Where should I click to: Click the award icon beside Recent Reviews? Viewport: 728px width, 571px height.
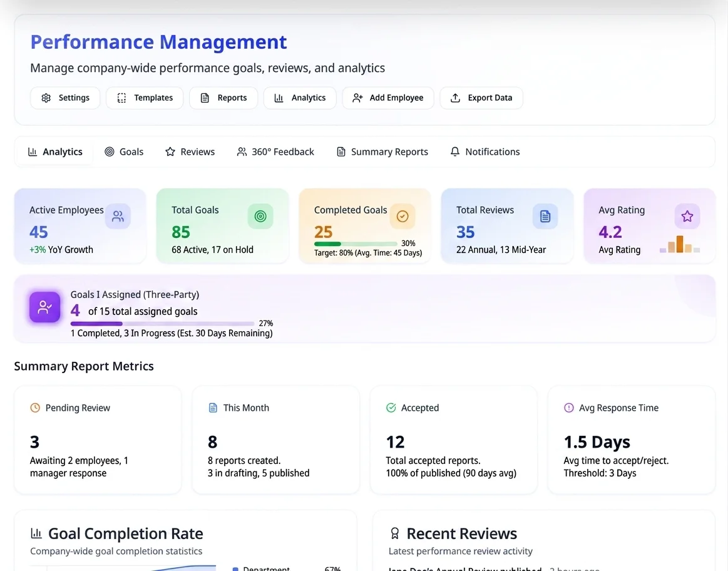click(x=394, y=533)
